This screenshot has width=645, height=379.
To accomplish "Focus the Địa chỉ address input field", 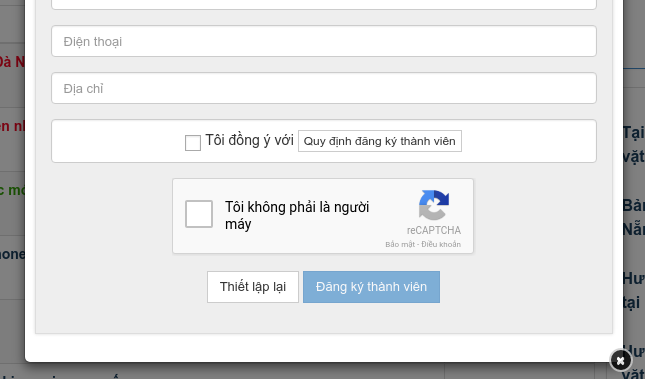I will pos(324,88).
